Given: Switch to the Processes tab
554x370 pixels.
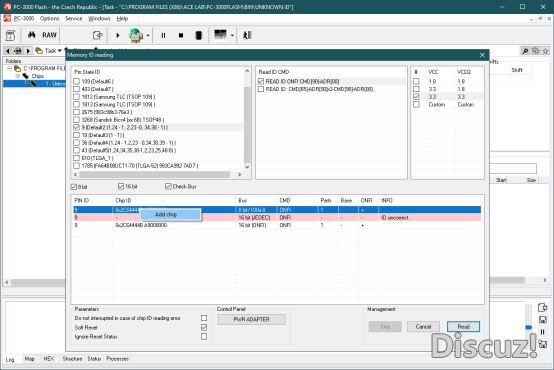Looking at the screenshot, I should tap(118, 359).
